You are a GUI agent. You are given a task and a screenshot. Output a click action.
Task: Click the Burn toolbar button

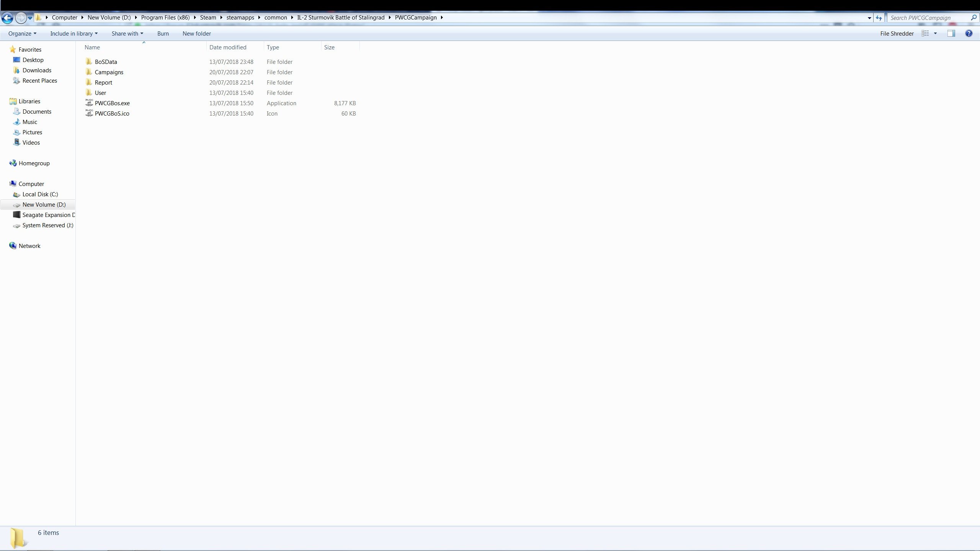pos(163,33)
